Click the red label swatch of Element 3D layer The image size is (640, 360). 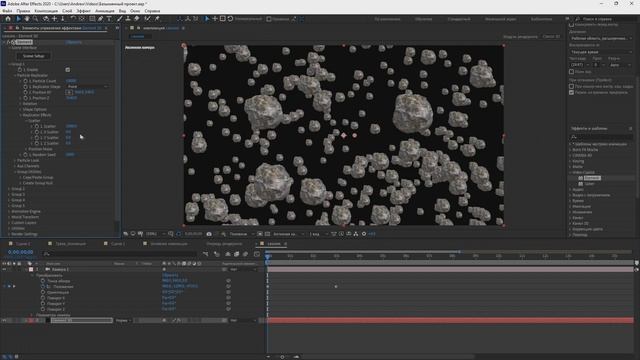coord(31,320)
